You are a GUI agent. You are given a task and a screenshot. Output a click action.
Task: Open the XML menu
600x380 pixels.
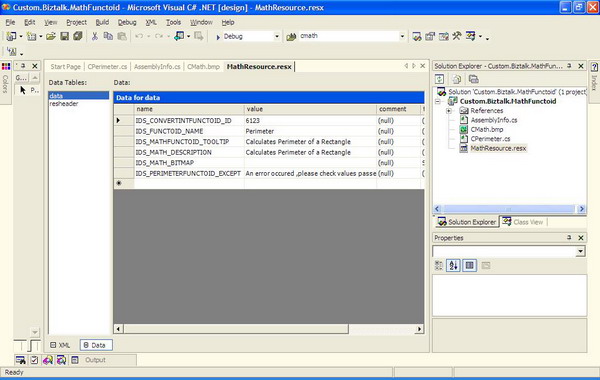tap(151, 23)
